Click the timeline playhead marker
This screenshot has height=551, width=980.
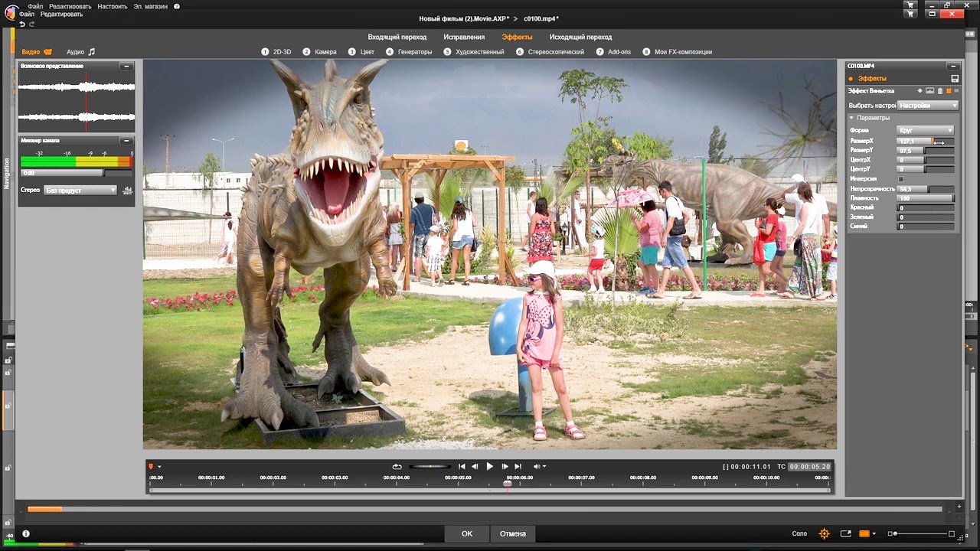point(507,484)
